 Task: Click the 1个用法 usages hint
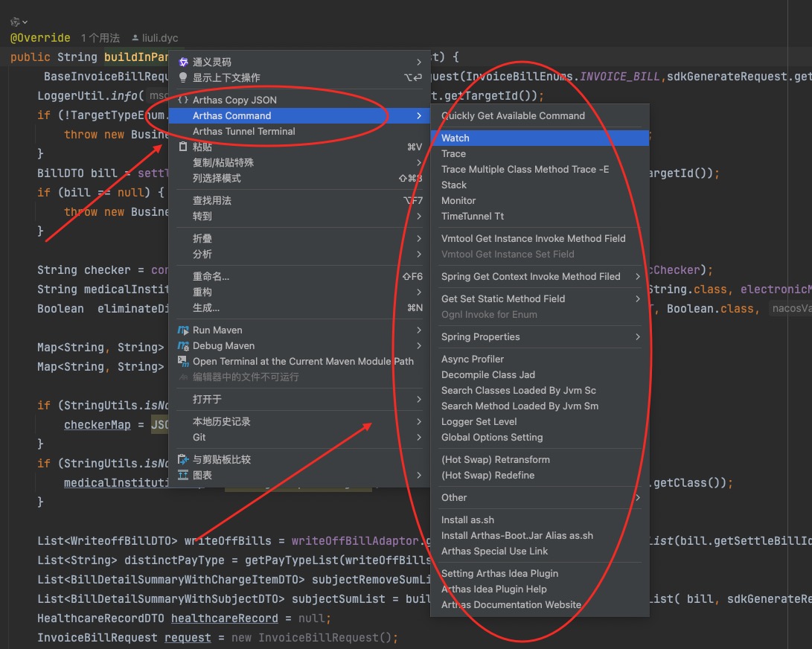tap(100, 38)
